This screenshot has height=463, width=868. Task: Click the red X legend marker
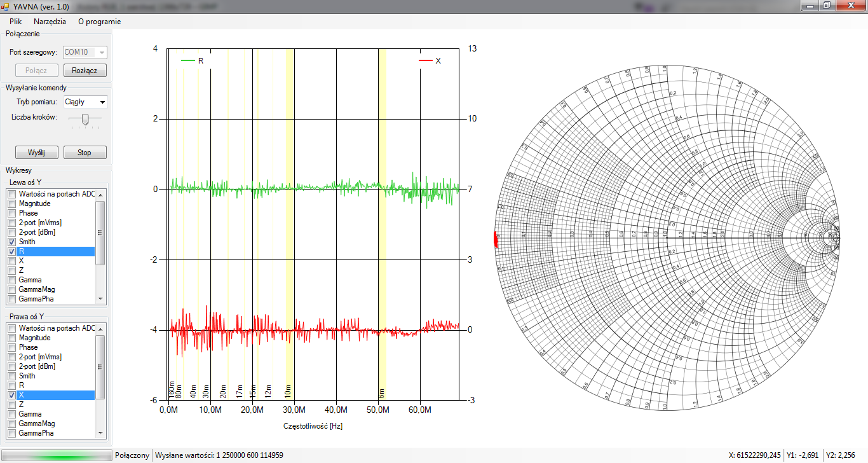coord(425,61)
